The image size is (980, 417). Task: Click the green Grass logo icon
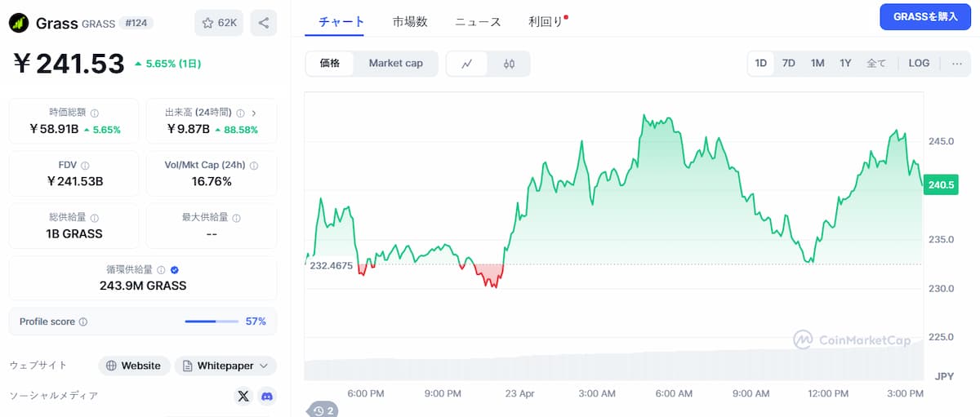click(19, 23)
